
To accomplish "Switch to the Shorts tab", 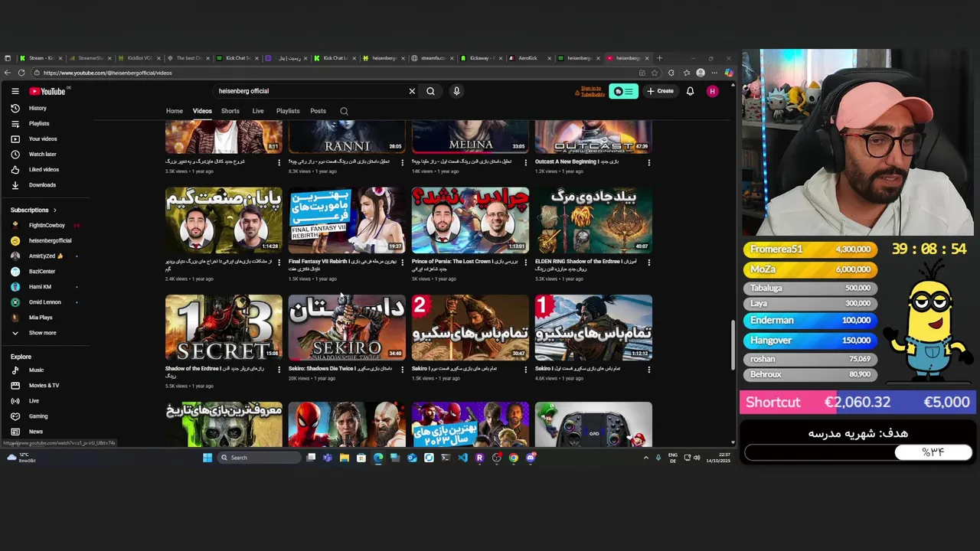I will [x=230, y=111].
